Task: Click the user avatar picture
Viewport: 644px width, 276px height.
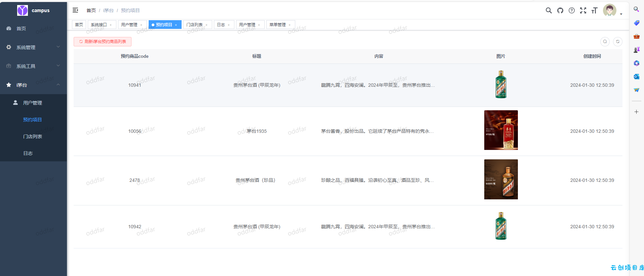Action: (x=609, y=10)
